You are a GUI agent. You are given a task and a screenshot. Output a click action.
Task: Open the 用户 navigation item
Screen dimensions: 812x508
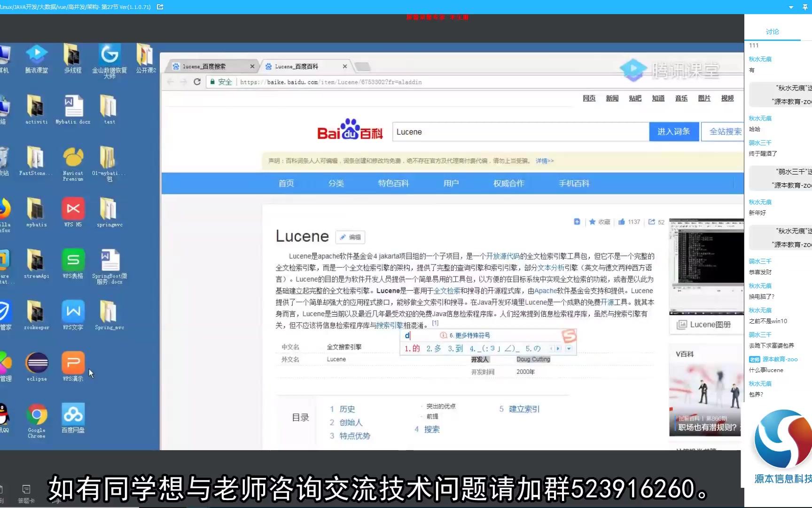click(451, 183)
